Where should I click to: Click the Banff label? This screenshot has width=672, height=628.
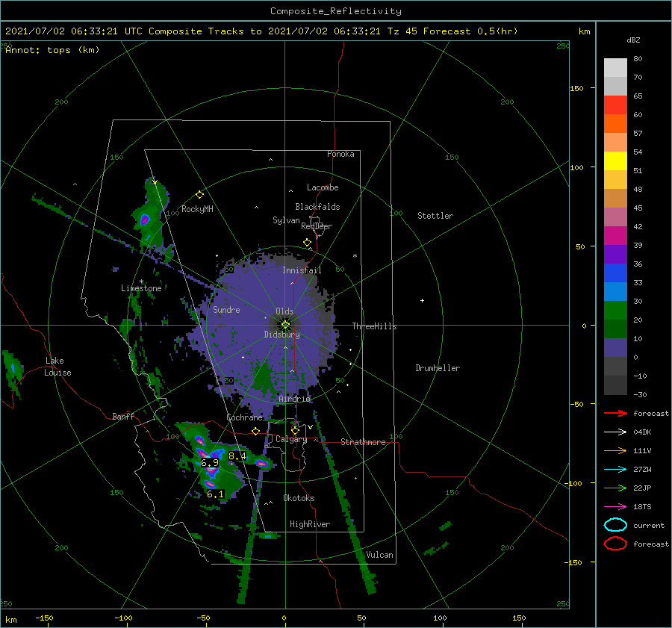coord(123,417)
